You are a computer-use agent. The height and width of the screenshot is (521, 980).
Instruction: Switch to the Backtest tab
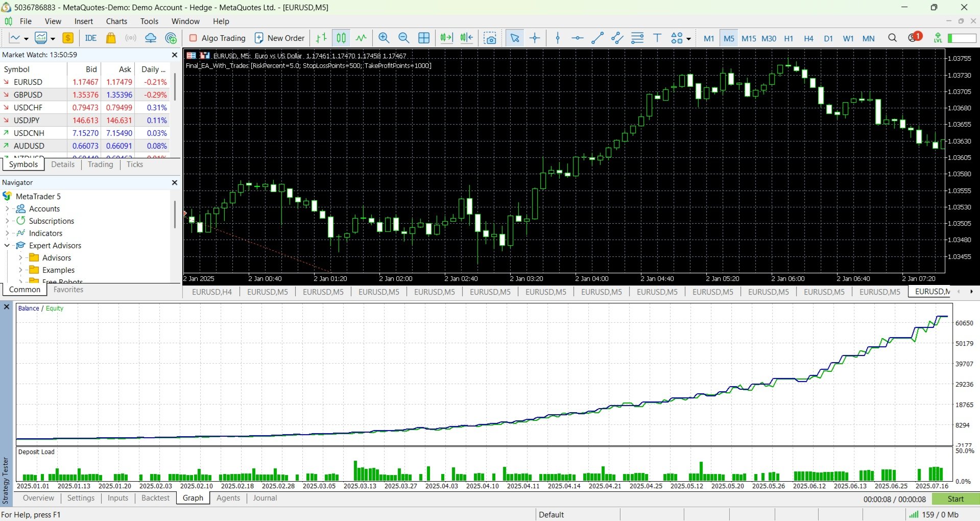(x=155, y=498)
